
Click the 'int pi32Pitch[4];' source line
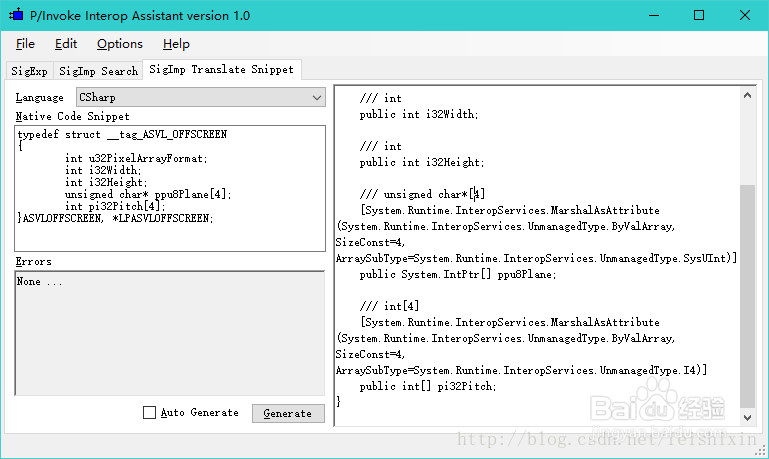click(115, 206)
